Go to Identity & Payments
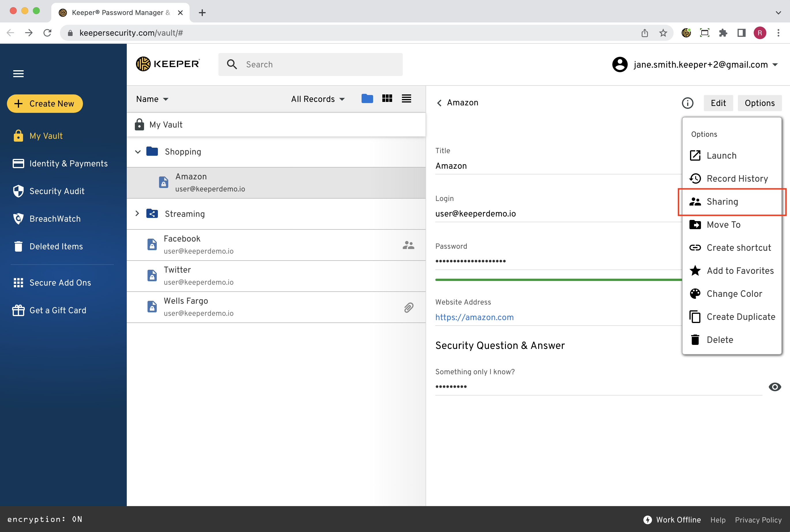 60,164
